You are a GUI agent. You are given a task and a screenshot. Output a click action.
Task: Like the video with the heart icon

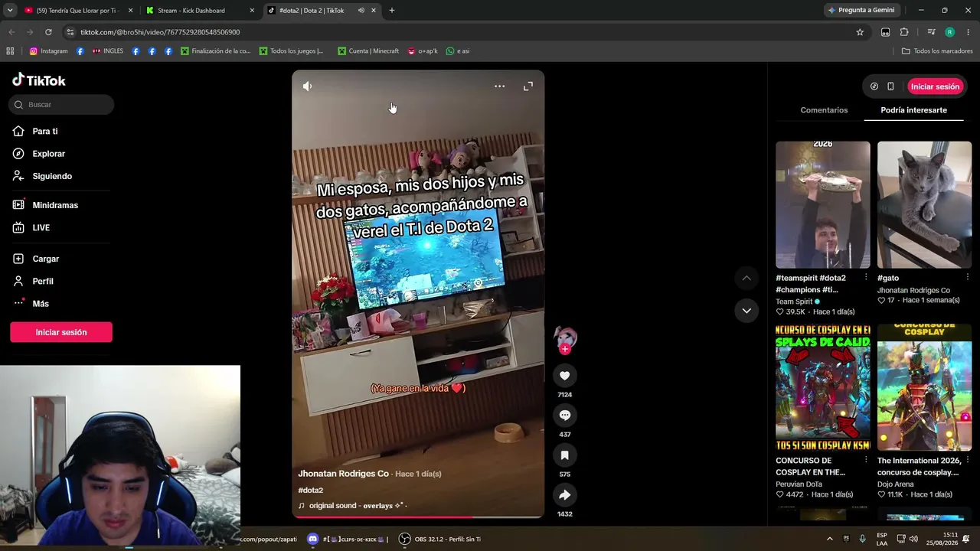tap(564, 376)
